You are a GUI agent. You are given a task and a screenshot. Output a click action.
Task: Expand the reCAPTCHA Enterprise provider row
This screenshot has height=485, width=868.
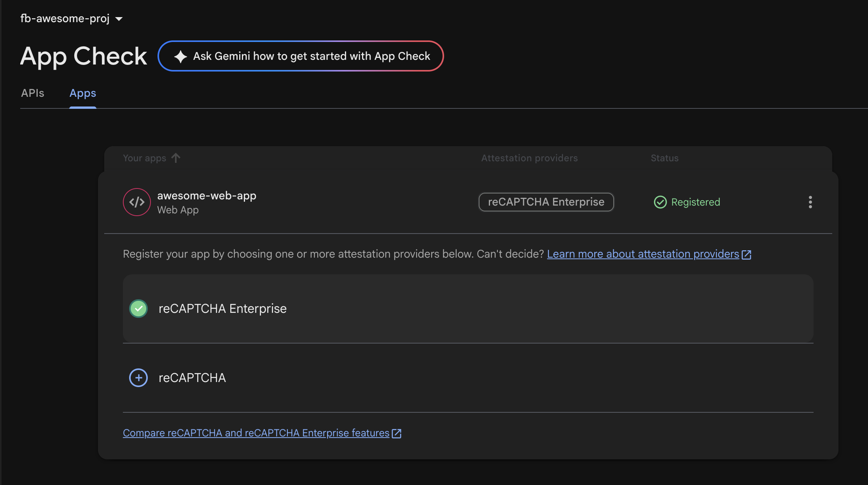[468, 309]
